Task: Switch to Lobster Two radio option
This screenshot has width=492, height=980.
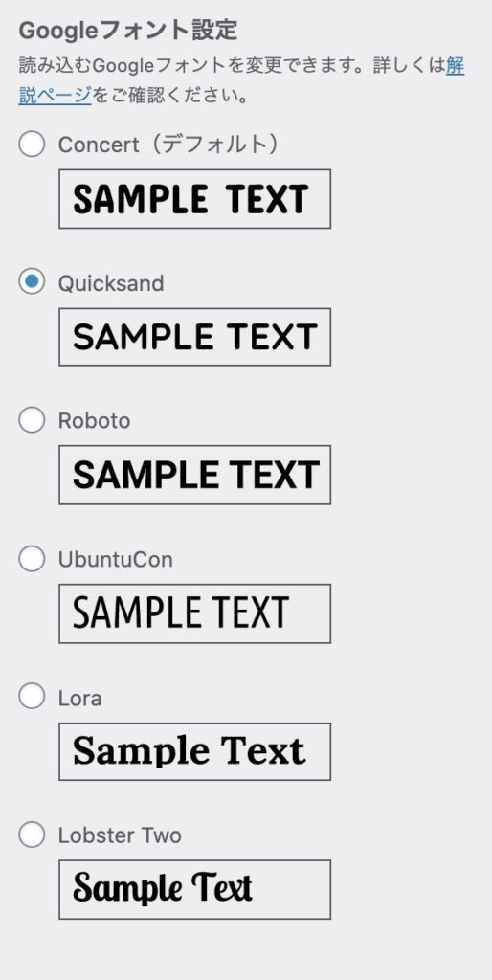Action: click(32, 835)
